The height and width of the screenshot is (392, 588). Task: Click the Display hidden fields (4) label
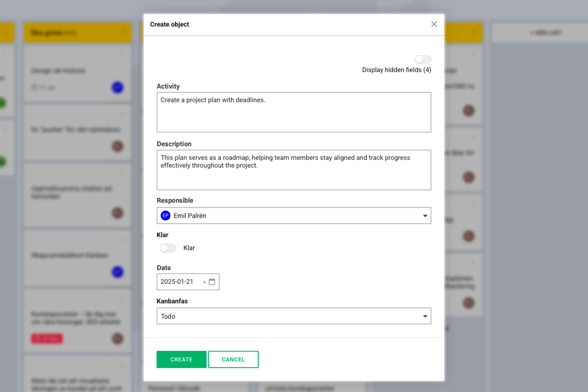click(x=397, y=70)
